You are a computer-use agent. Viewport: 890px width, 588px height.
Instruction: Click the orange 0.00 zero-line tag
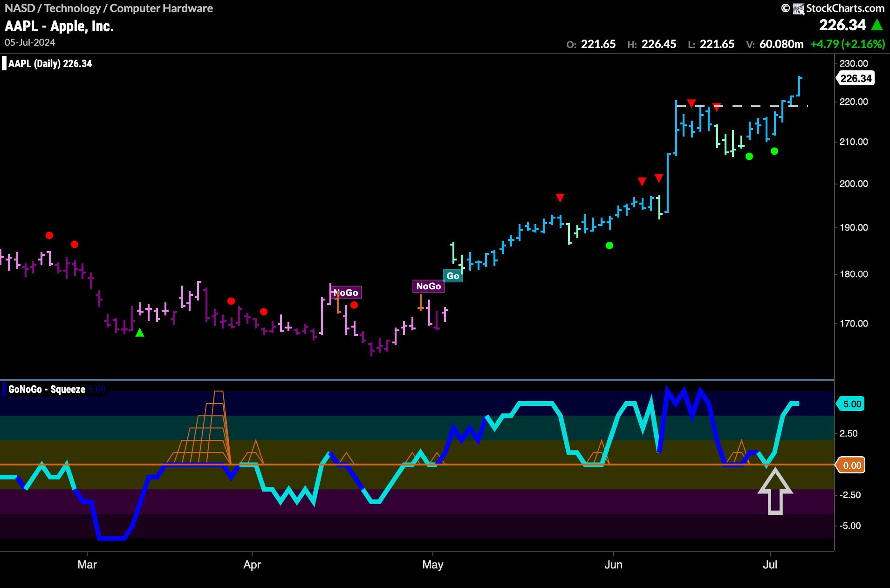(x=852, y=465)
